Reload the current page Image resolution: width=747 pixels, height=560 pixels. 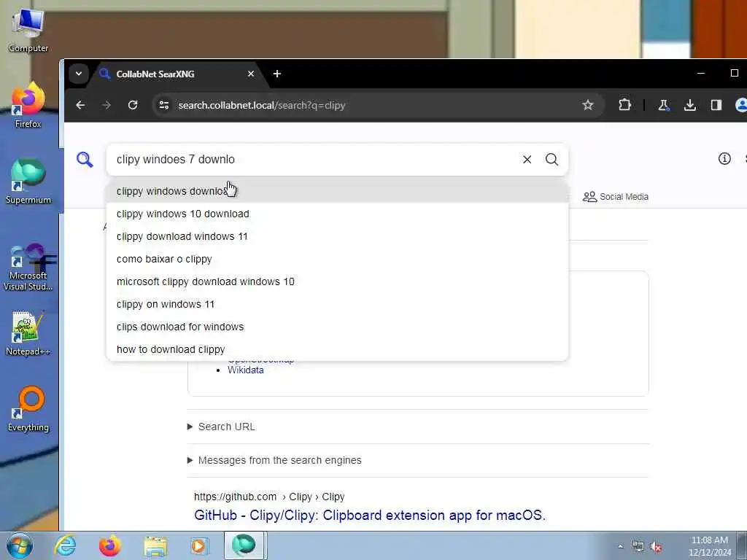point(133,105)
